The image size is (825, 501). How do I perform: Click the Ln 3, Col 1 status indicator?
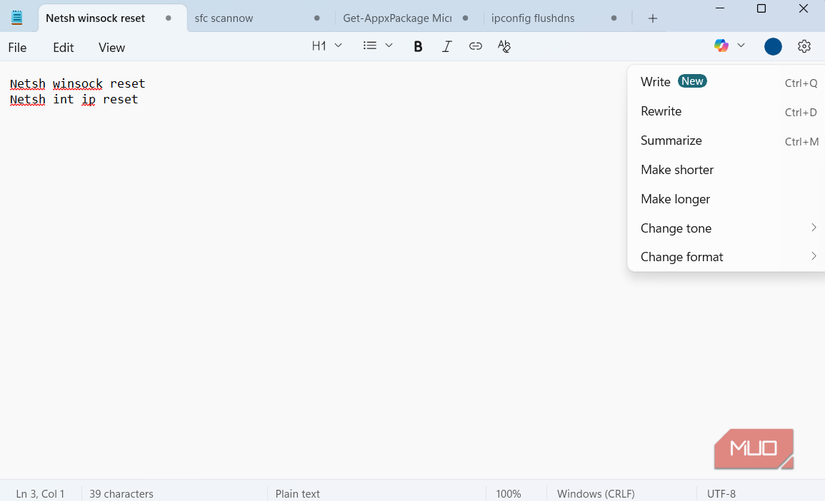coord(40,494)
